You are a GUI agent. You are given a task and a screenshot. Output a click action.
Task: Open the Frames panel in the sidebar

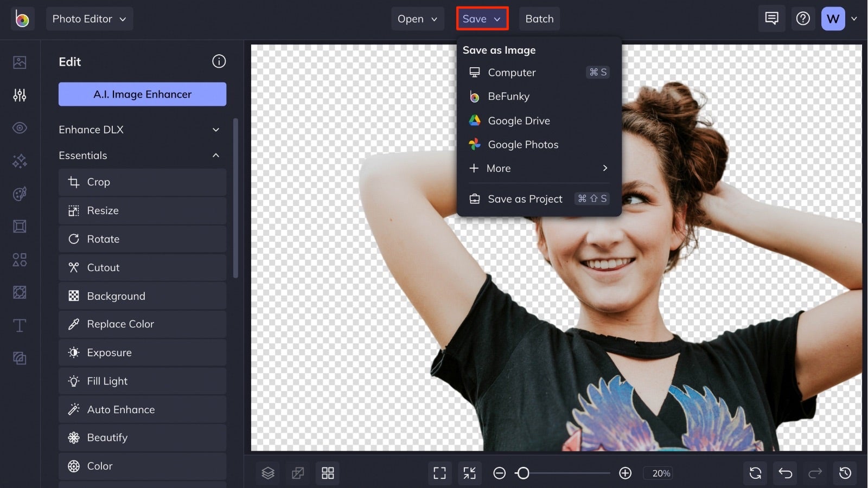pos(19,226)
